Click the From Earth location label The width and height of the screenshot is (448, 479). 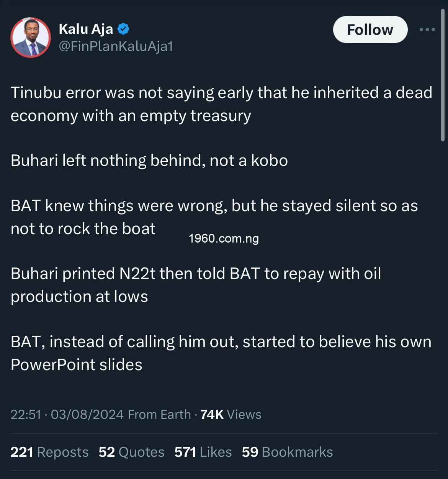pyautogui.click(x=159, y=414)
